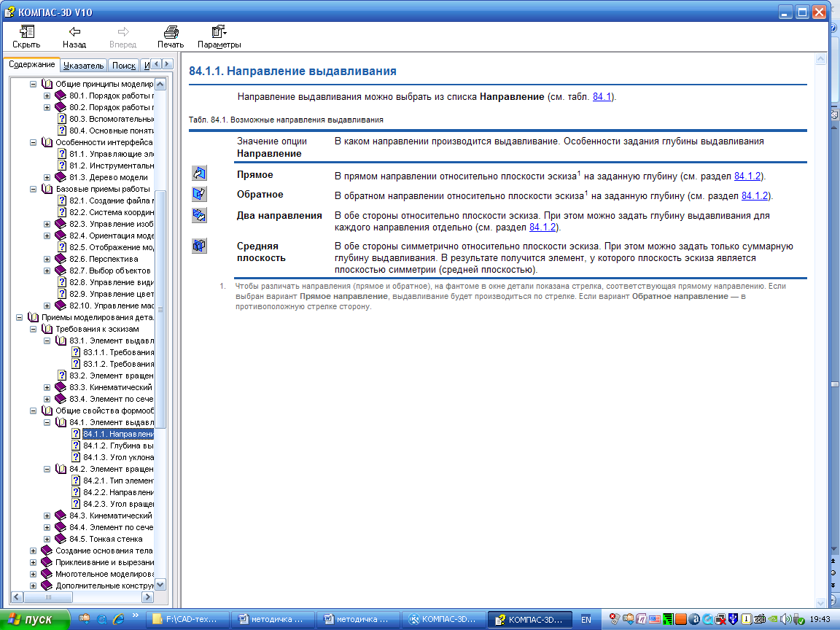
Task: Open link 84.1 in intro sentence
Action: click(602, 97)
